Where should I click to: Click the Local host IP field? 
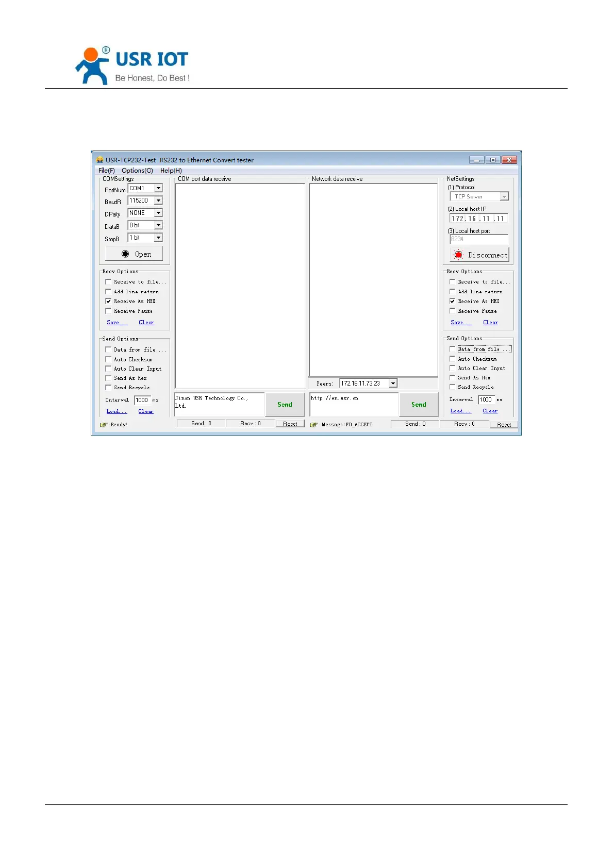479,219
